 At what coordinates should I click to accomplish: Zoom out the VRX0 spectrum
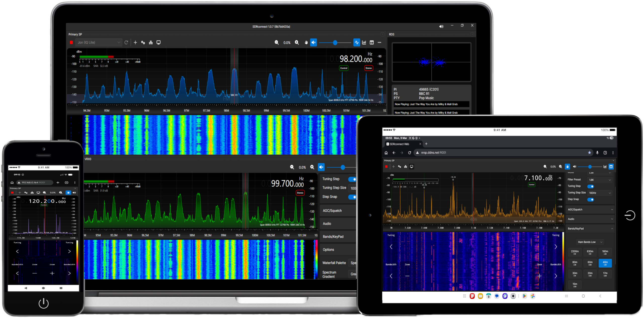tap(292, 167)
